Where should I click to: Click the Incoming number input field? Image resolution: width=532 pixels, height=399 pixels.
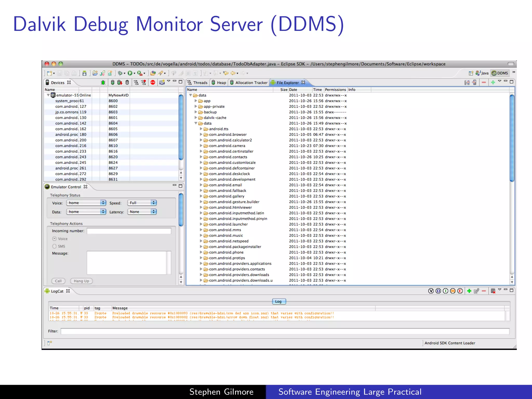tap(129, 231)
